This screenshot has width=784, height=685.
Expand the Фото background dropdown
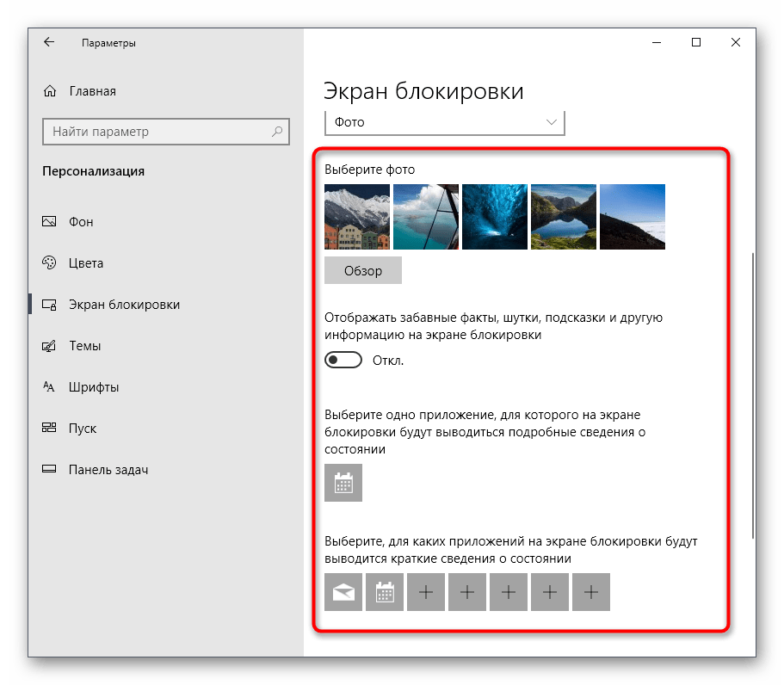445,123
